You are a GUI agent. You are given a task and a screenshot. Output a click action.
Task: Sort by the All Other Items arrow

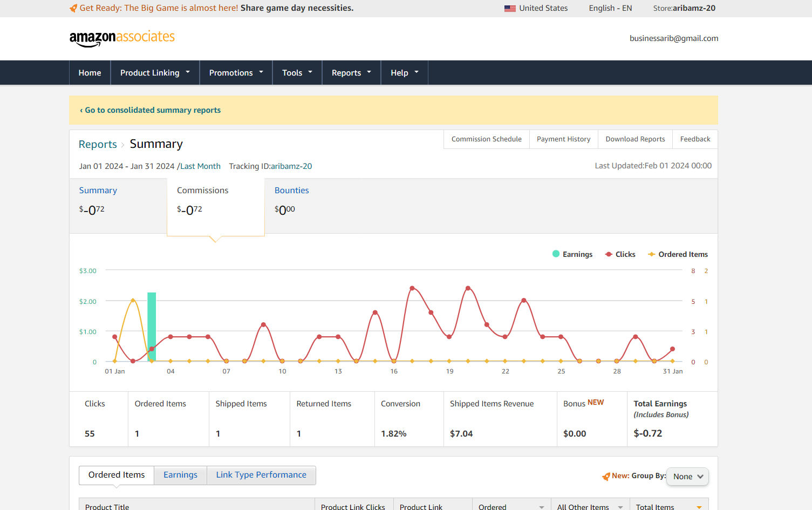click(x=620, y=507)
